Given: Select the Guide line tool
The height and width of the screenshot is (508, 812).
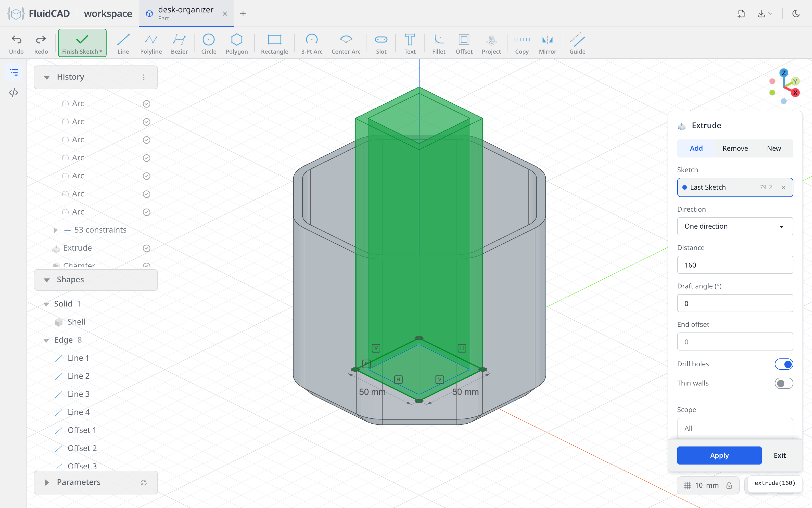Looking at the screenshot, I should pyautogui.click(x=577, y=43).
